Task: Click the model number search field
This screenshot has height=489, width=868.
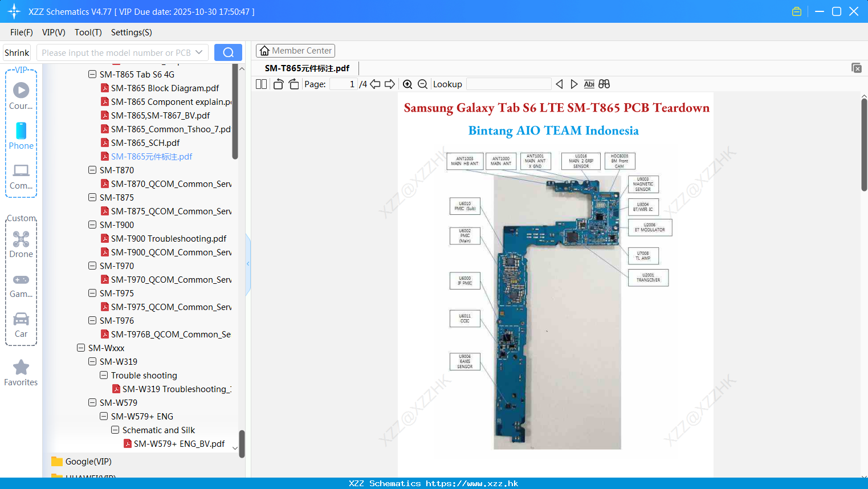Action: pyautogui.click(x=116, y=52)
